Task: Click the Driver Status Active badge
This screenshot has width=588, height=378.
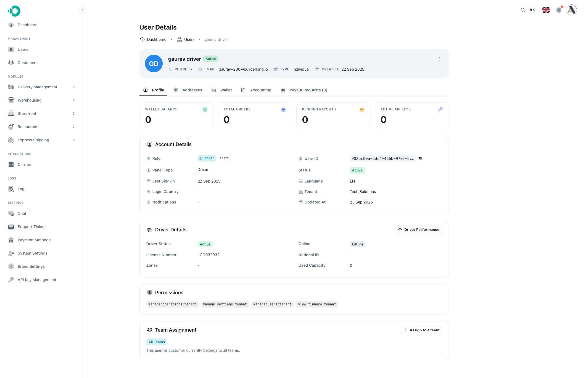Action: pyautogui.click(x=205, y=244)
